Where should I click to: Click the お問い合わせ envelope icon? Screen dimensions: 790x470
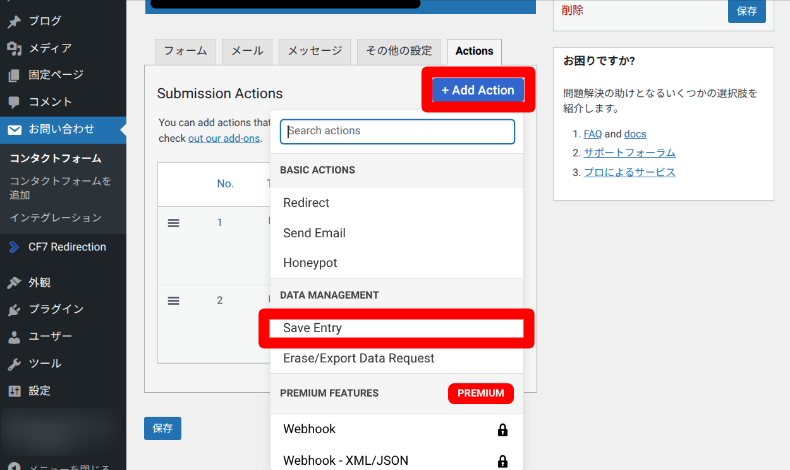(15, 129)
